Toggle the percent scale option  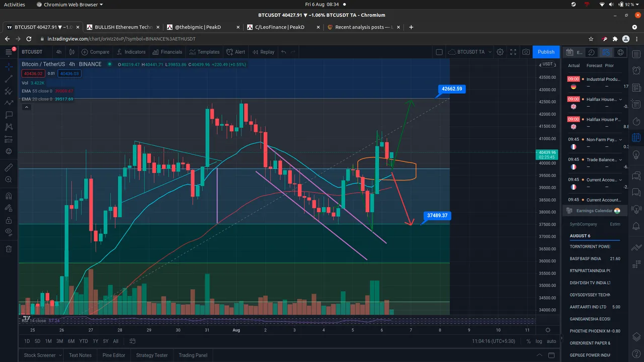(x=528, y=341)
